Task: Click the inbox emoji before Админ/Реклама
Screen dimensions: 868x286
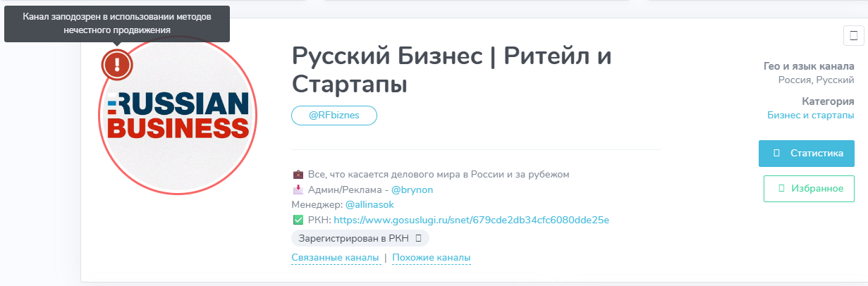Action: [298, 189]
